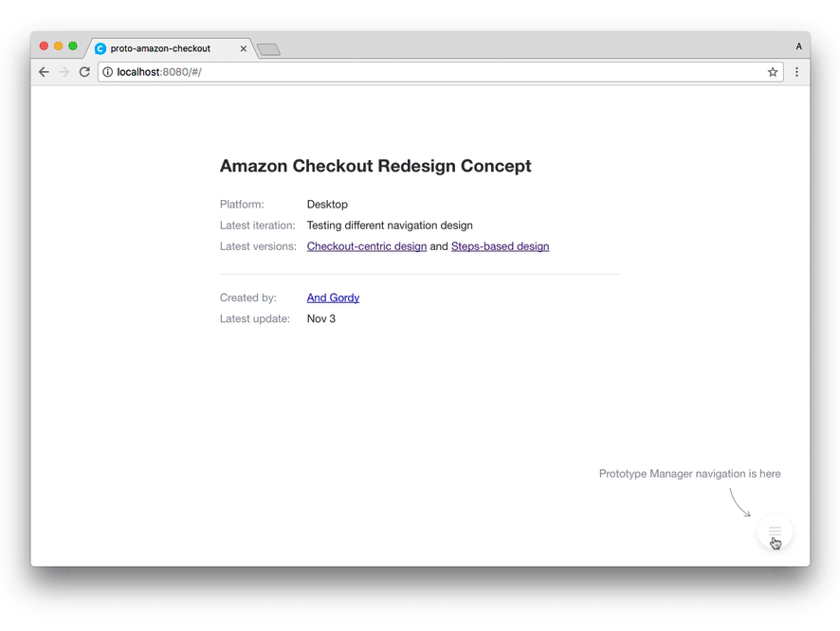Image resolution: width=840 pixels, height=631 pixels.
Task: Toggle full screen with the green traffic light
Action: (x=72, y=45)
